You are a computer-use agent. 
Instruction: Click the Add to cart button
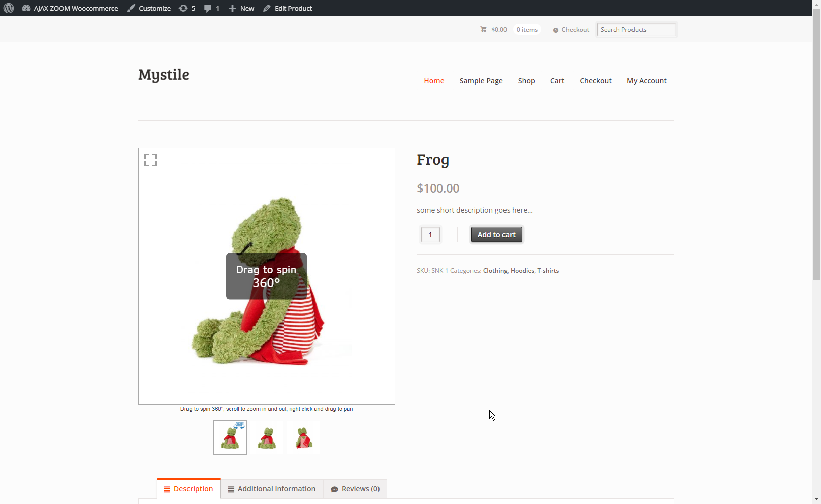496,235
